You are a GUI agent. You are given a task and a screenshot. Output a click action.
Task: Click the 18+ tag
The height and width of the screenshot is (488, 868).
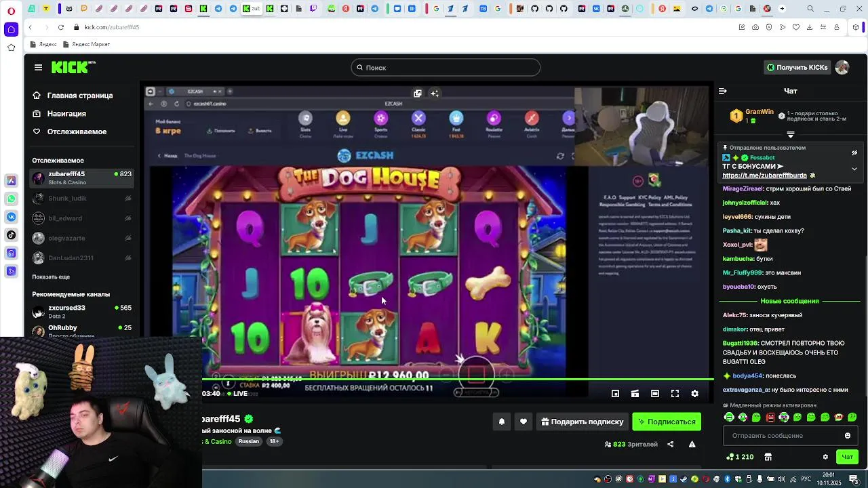pos(274,441)
